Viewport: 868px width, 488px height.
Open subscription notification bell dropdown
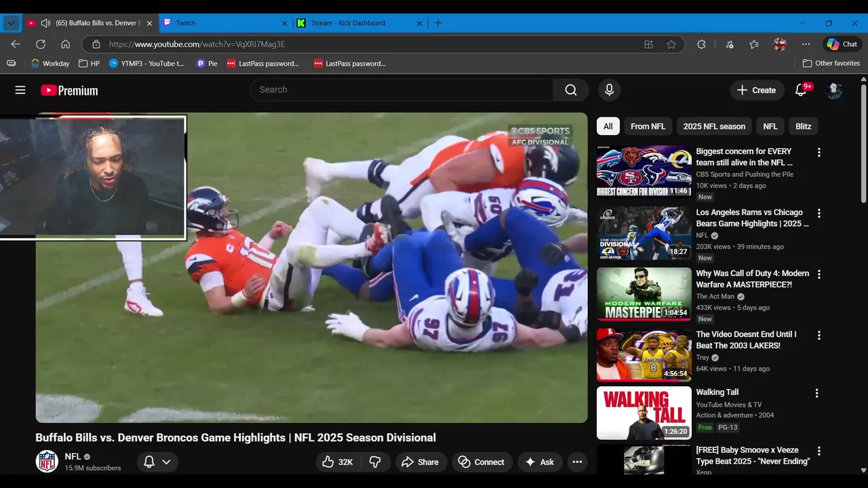pyautogui.click(x=157, y=462)
